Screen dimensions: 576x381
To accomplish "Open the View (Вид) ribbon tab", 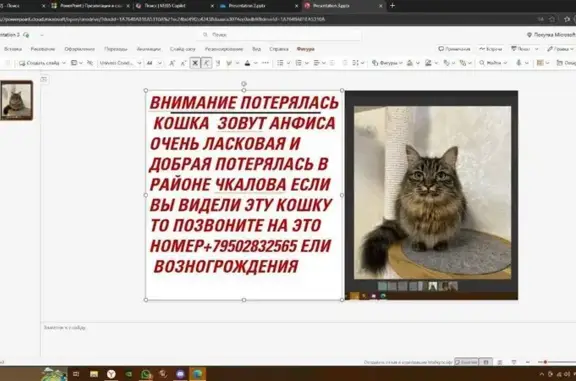I will 256,49.
